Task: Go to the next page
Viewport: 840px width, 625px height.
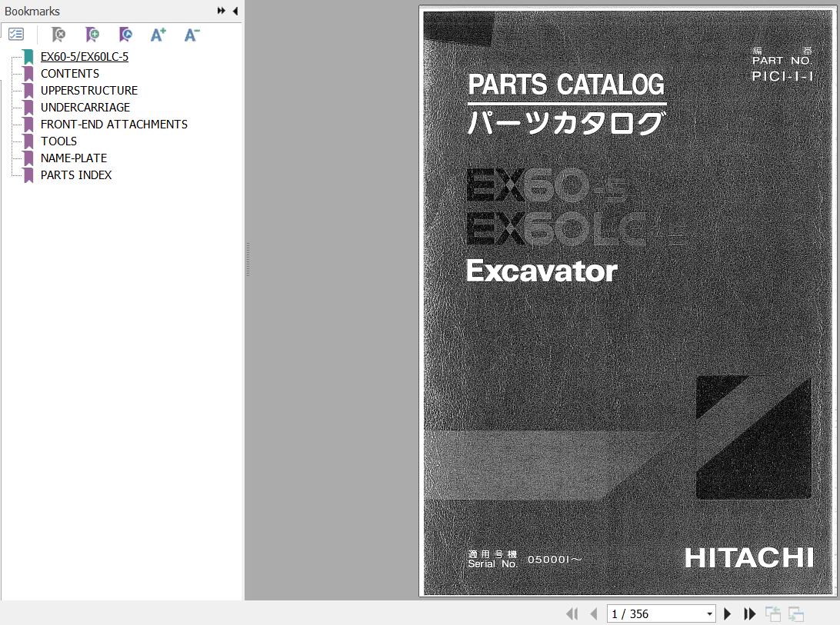Action: pos(727,613)
